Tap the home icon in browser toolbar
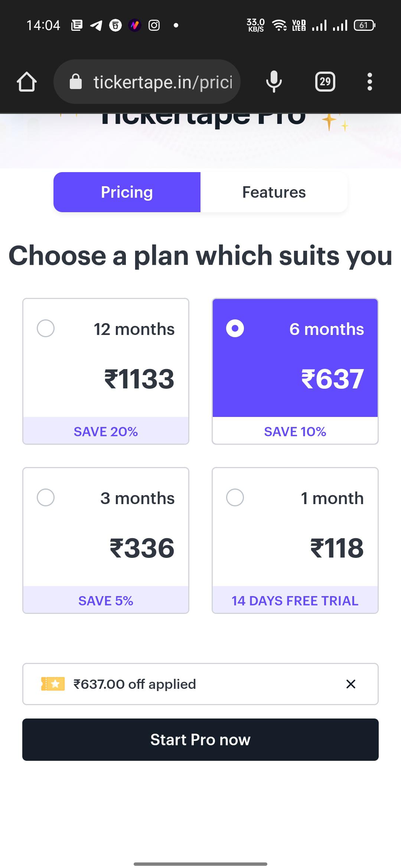401x868 pixels. pos(26,81)
